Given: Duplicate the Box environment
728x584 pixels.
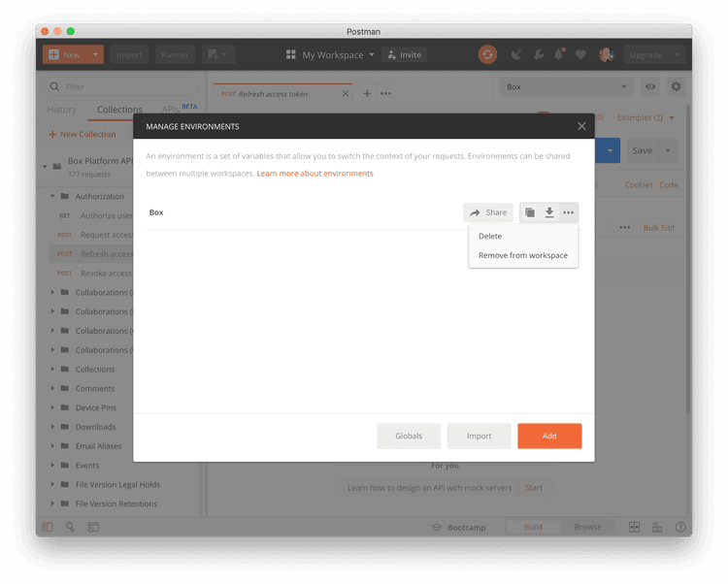Looking at the screenshot, I should pos(530,212).
